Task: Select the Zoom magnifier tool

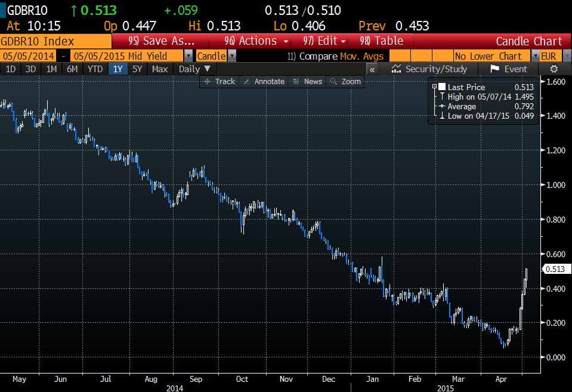Action: pyautogui.click(x=345, y=82)
